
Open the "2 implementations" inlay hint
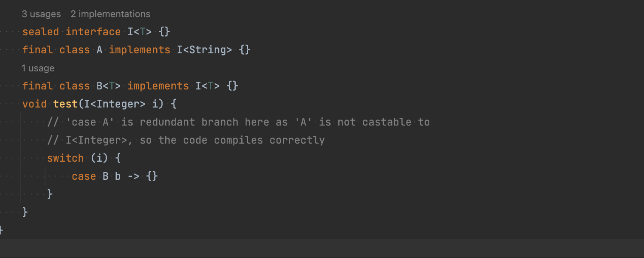tap(110, 14)
